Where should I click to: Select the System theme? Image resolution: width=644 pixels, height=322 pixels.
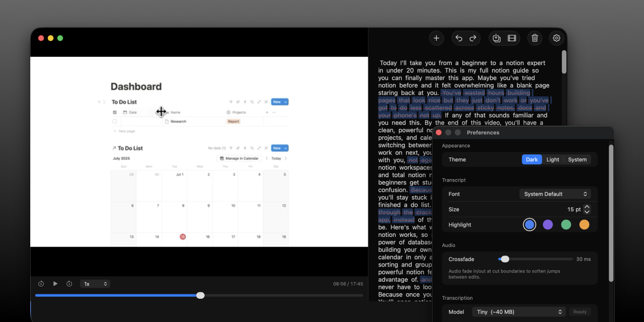click(x=577, y=159)
